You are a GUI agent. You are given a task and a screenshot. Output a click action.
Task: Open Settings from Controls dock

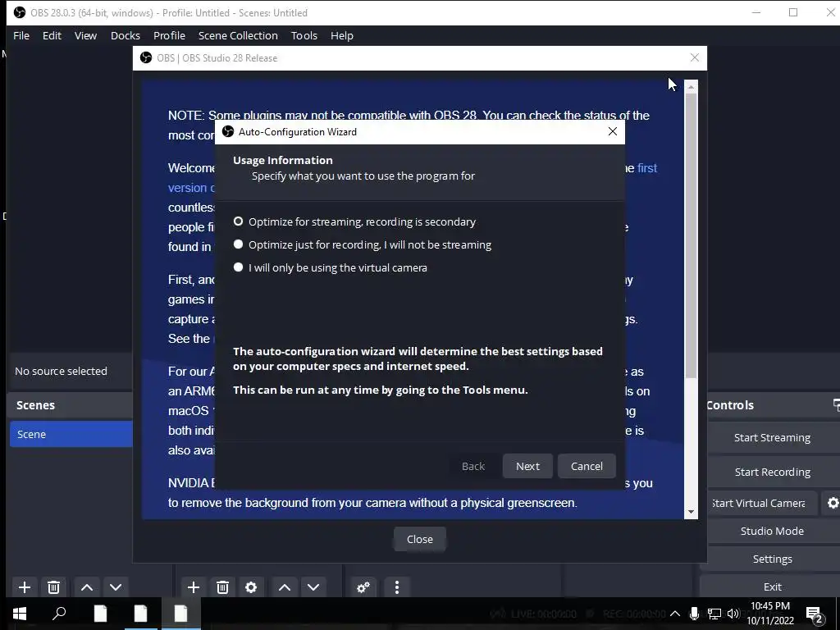click(x=772, y=559)
